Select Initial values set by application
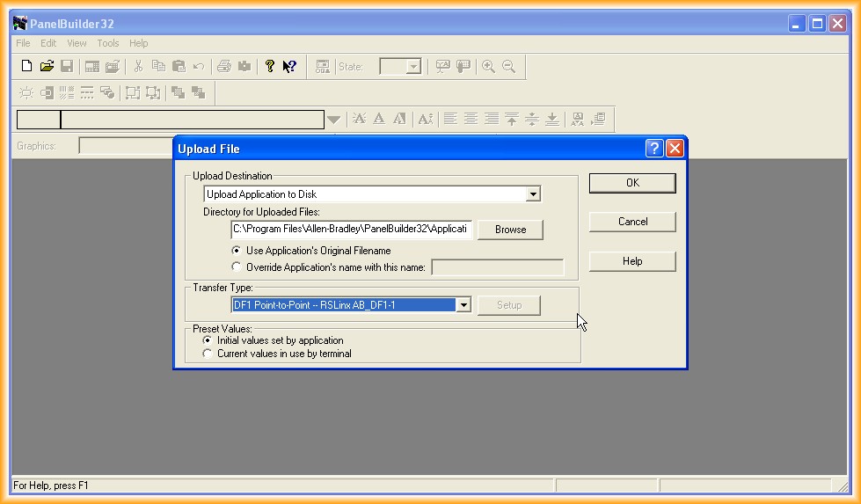This screenshot has height=504, width=861. point(208,340)
